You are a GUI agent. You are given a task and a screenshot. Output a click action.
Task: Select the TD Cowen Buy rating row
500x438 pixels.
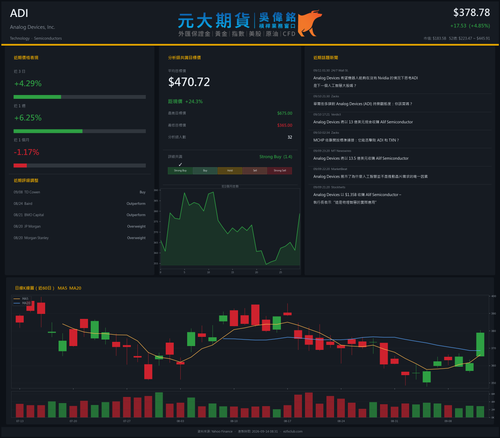(x=80, y=192)
